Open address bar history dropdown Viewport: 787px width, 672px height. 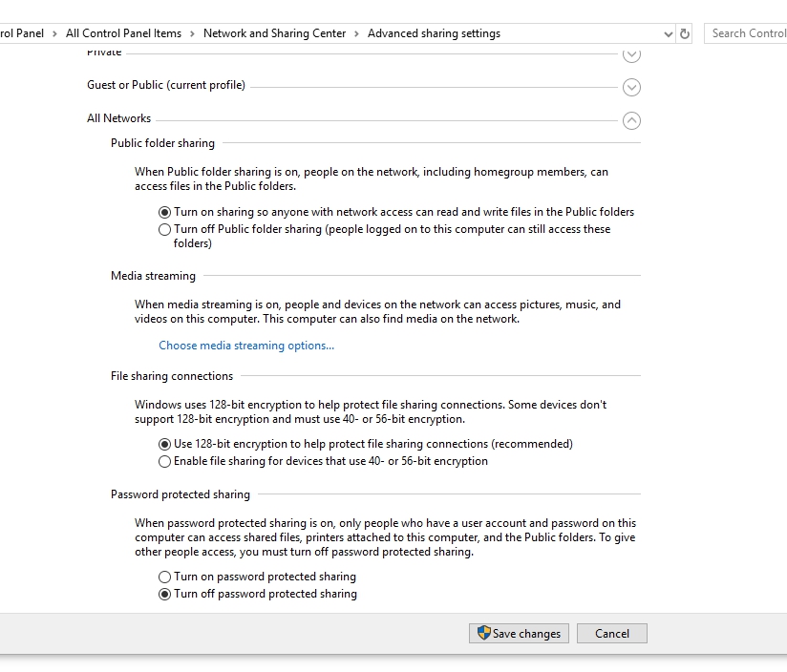pyautogui.click(x=668, y=34)
